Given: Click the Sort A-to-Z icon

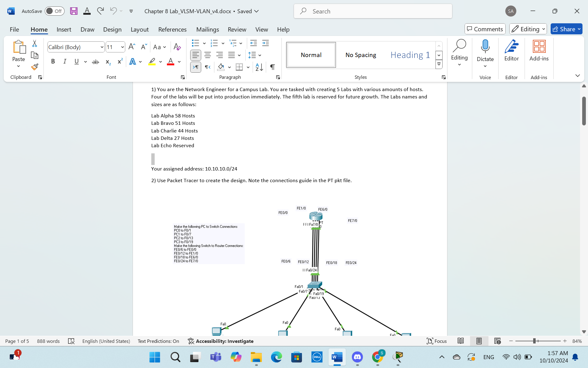Looking at the screenshot, I should click(259, 67).
